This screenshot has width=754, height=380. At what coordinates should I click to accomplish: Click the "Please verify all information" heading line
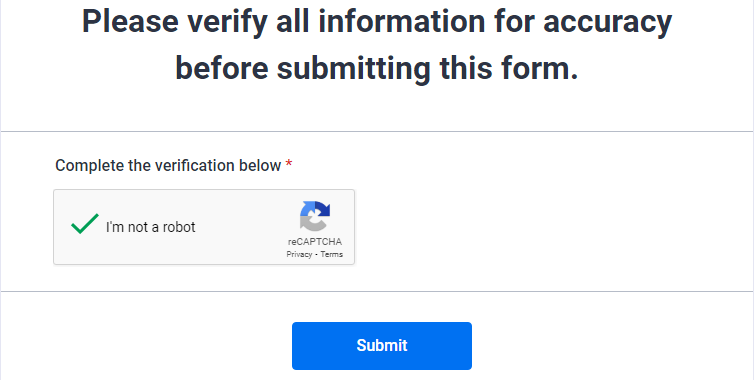pos(377,22)
